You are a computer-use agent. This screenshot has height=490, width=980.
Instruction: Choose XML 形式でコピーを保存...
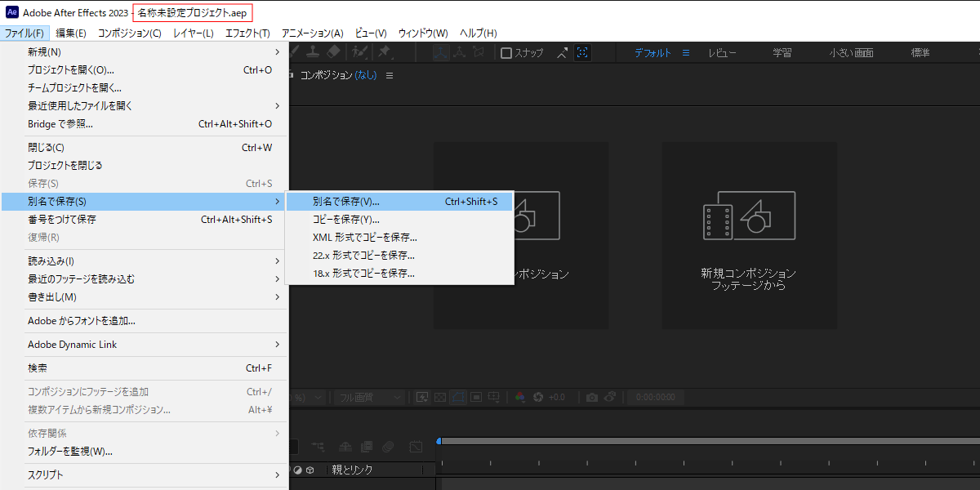399,237
